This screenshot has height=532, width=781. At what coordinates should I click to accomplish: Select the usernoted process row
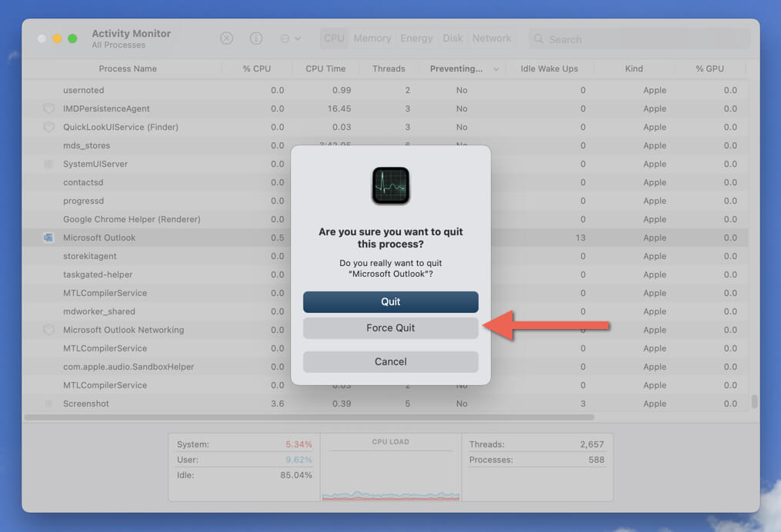(385, 90)
